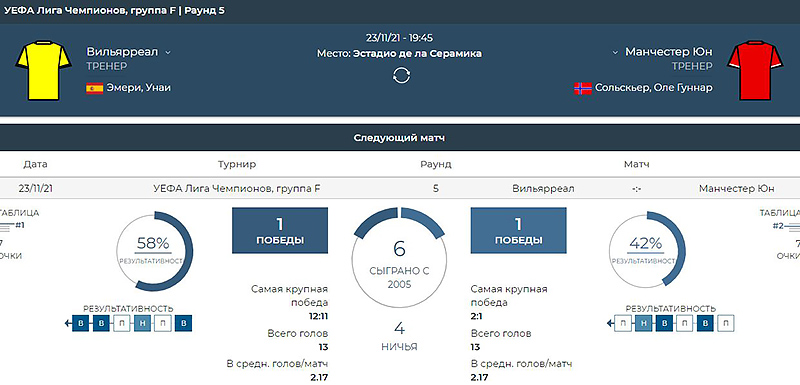The image size is (800, 385).
Task: Click venue Эстадио де ла Серамика
Action: point(417,54)
